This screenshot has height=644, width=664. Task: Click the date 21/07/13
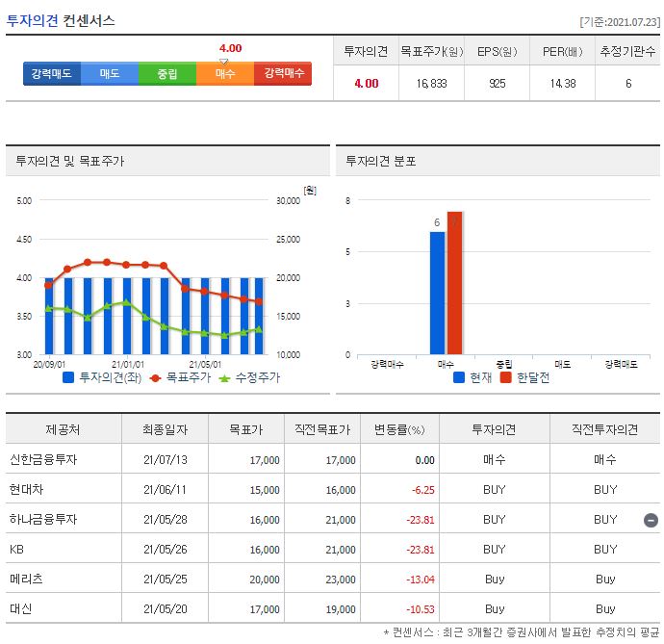(166, 460)
